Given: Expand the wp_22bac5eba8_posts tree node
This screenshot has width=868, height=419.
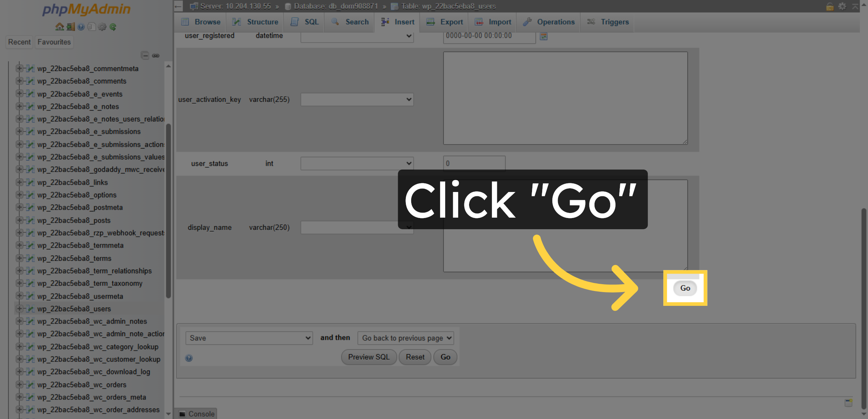Looking at the screenshot, I should pos(20,220).
